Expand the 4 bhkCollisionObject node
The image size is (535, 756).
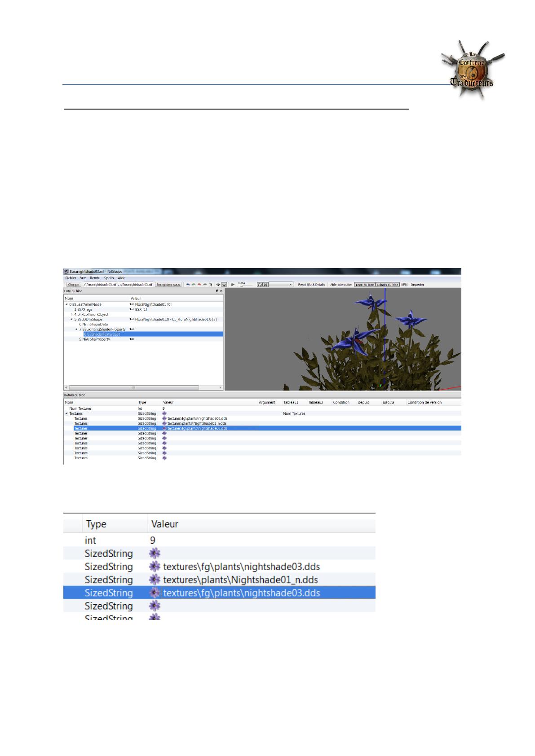pos(72,314)
